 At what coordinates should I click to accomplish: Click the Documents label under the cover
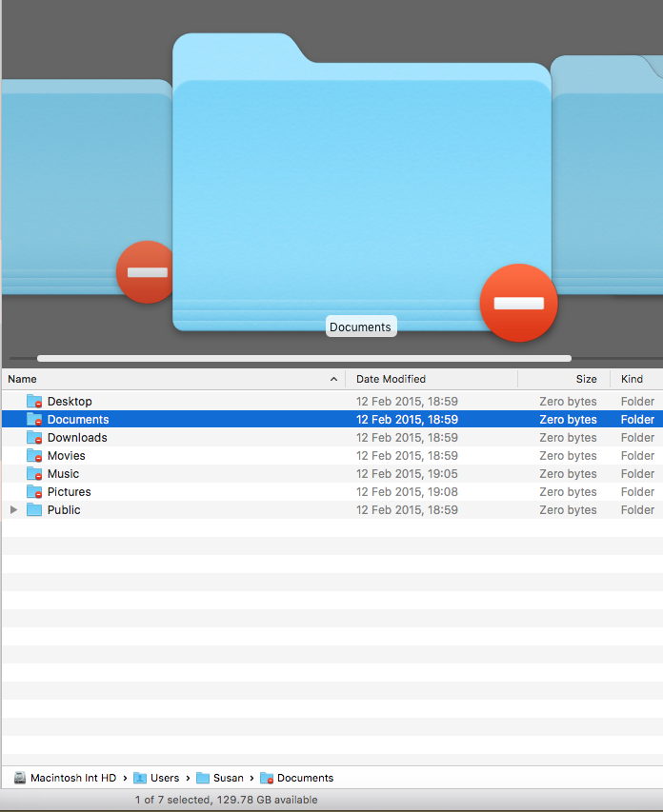(x=361, y=327)
